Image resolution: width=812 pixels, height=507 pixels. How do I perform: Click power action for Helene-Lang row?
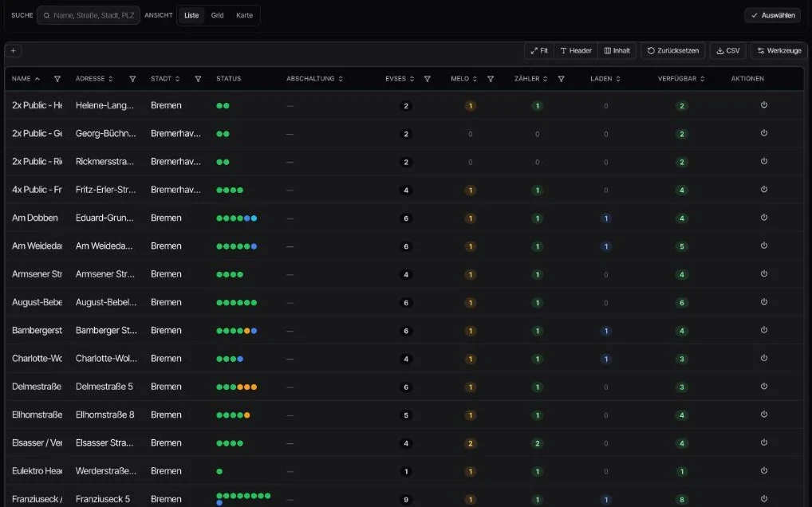coord(764,105)
